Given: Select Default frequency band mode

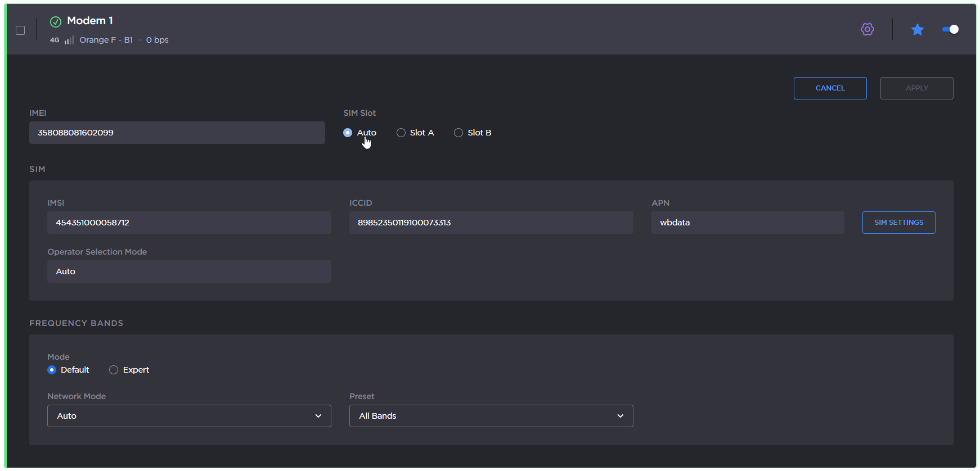Looking at the screenshot, I should tap(52, 370).
